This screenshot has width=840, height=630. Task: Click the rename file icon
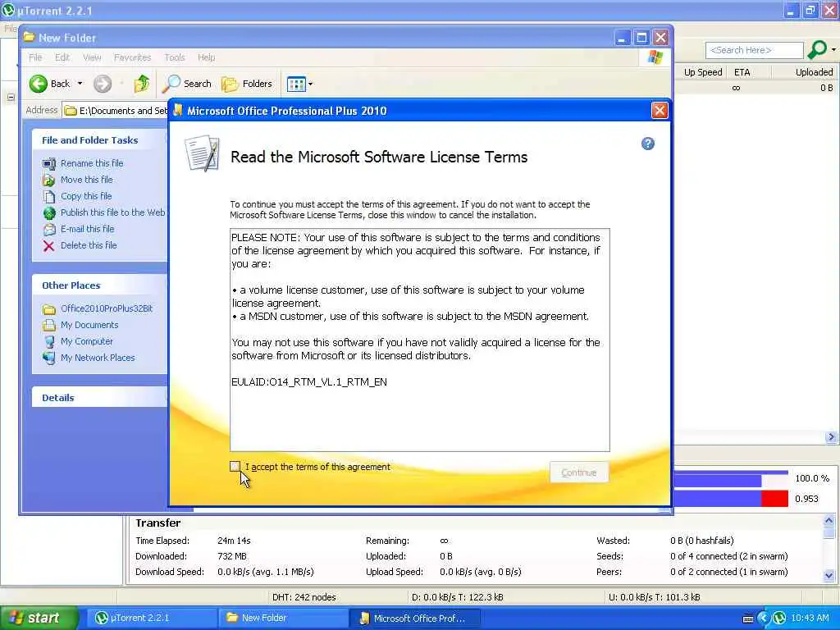[x=48, y=163]
